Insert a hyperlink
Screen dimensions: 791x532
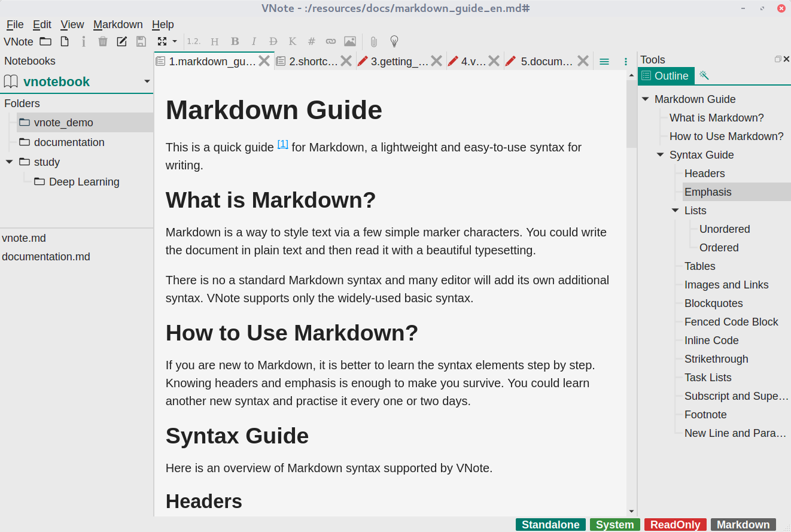331,41
